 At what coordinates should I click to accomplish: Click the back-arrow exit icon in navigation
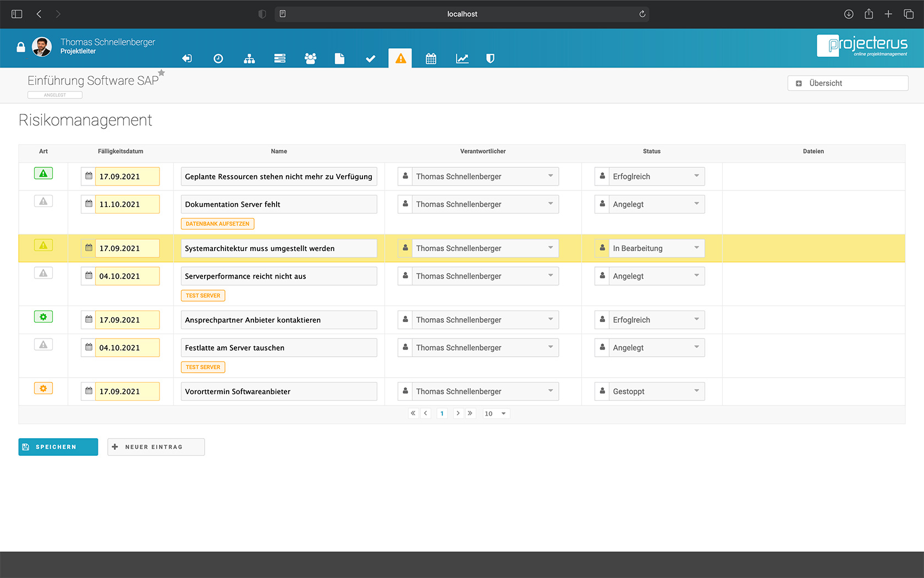click(187, 58)
